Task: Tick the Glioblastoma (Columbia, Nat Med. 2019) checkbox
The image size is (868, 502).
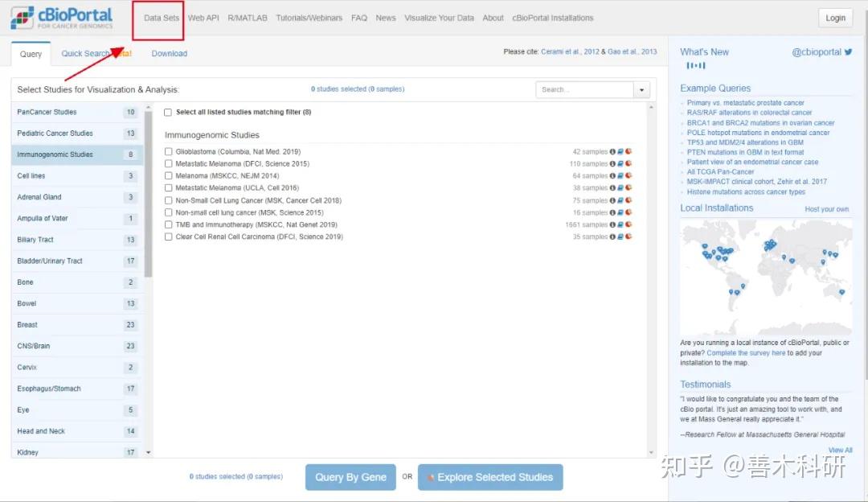Action: click(168, 152)
